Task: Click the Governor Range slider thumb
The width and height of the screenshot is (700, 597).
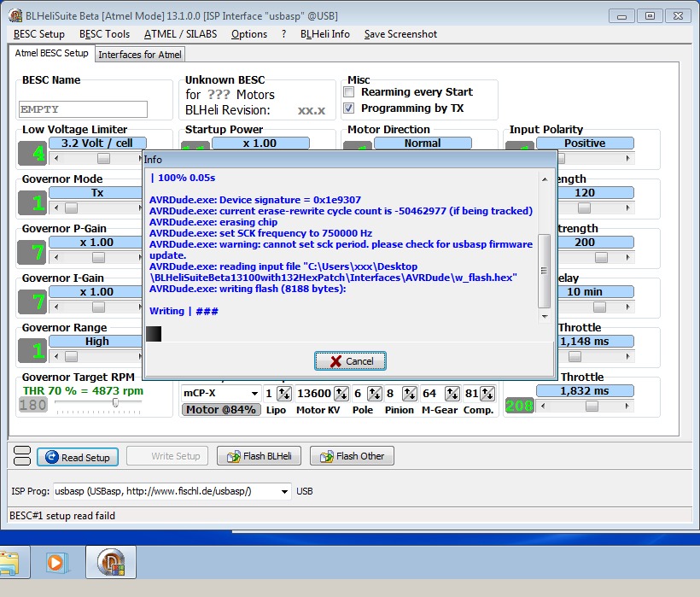Action: [x=71, y=356]
